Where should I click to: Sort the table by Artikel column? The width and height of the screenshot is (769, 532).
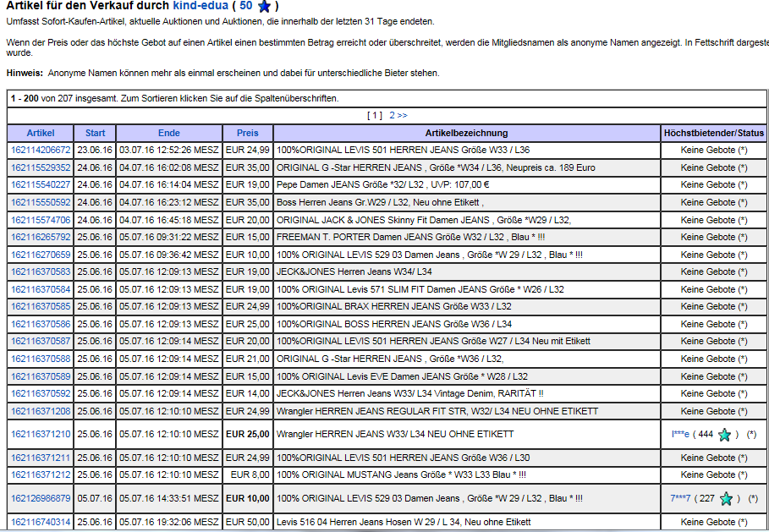click(41, 133)
